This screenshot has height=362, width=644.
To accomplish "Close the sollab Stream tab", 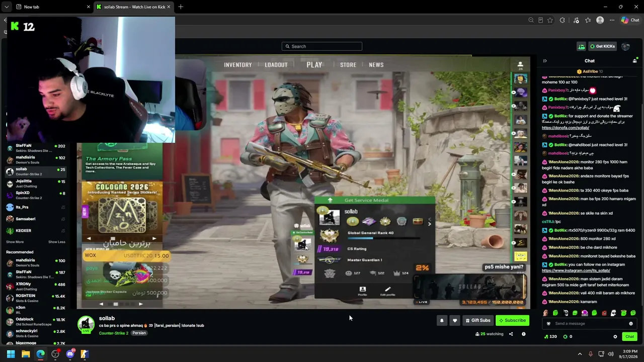I will click(169, 7).
